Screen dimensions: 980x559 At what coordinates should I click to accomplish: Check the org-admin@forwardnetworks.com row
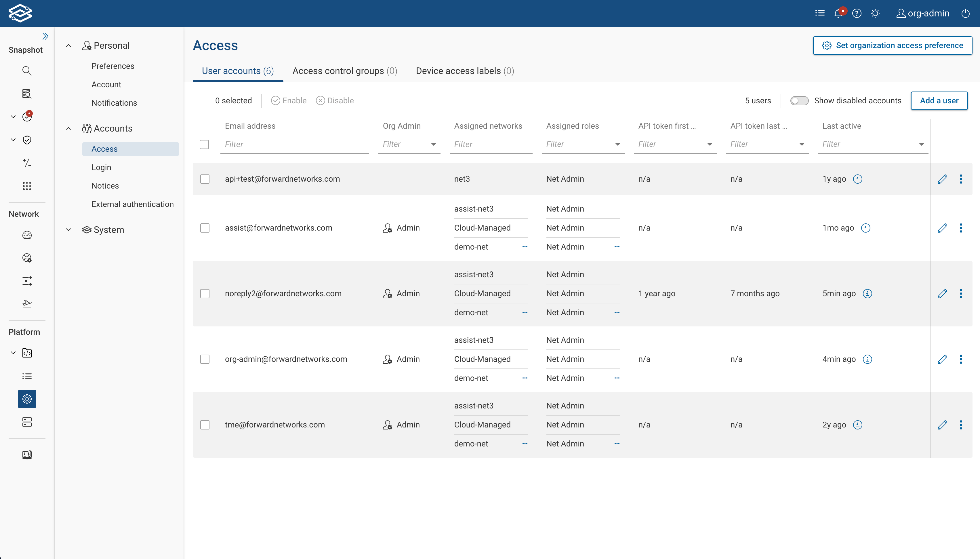[205, 359]
